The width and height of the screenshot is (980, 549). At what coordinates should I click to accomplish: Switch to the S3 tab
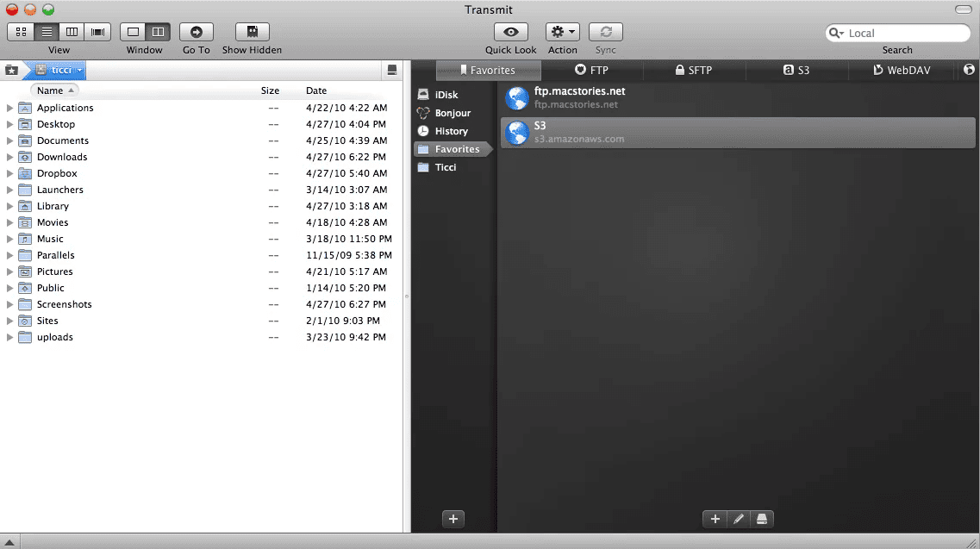[x=796, y=70]
